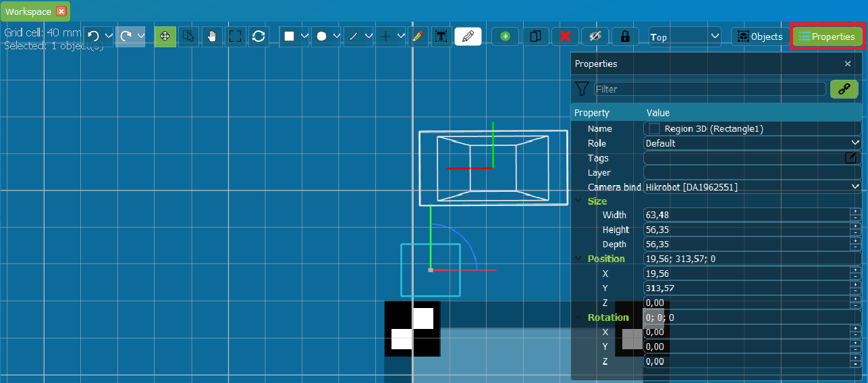The image size is (868, 383).
Task: Select the move/transform tool
Action: point(165,36)
